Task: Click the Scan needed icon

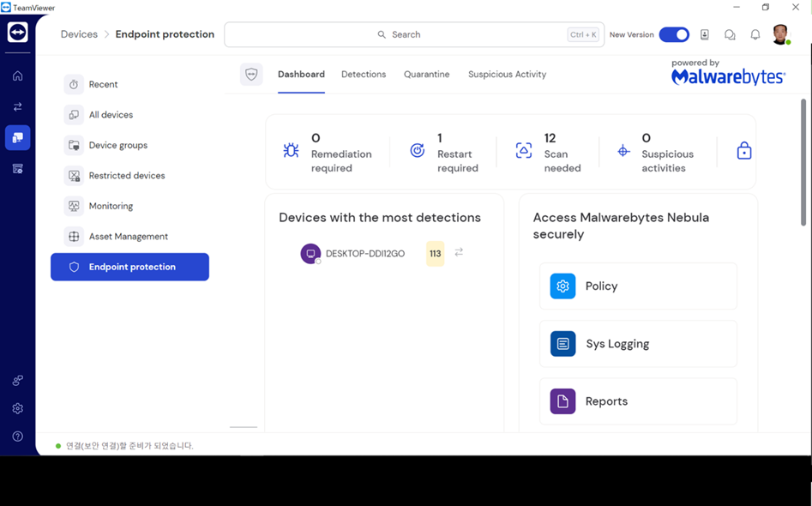Action: [524, 151]
